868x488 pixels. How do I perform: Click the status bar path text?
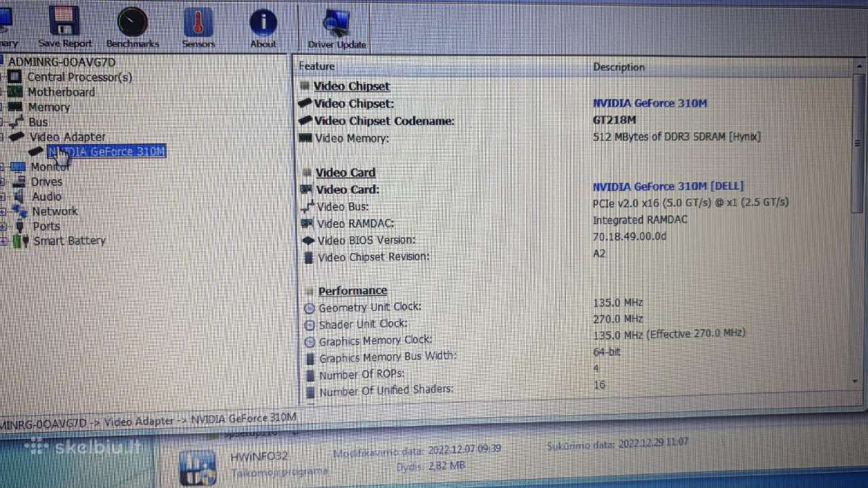[148, 420]
